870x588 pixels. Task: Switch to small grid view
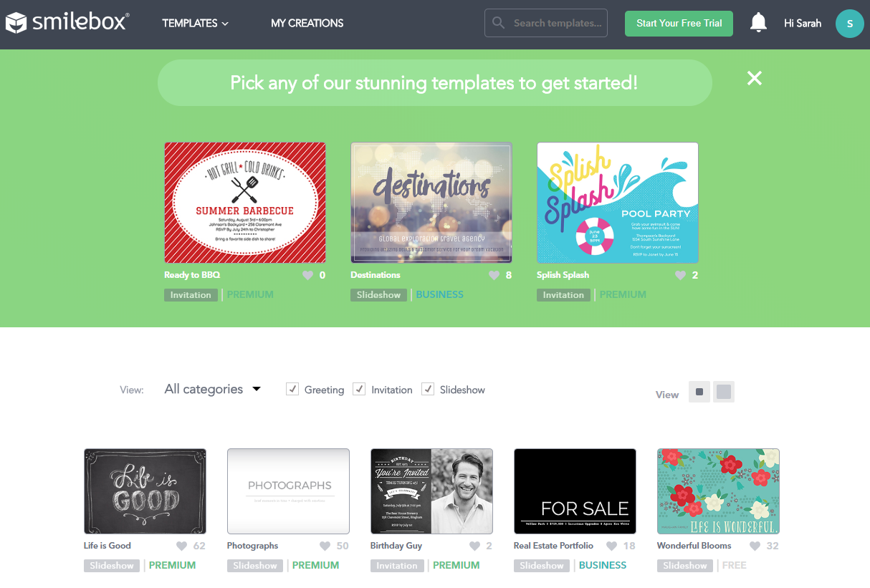[x=699, y=392]
